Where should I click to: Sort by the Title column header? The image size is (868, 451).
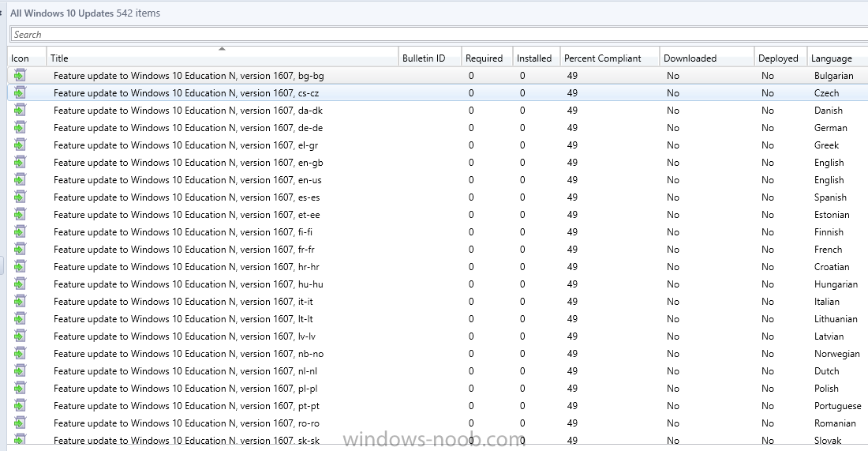point(223,58)
